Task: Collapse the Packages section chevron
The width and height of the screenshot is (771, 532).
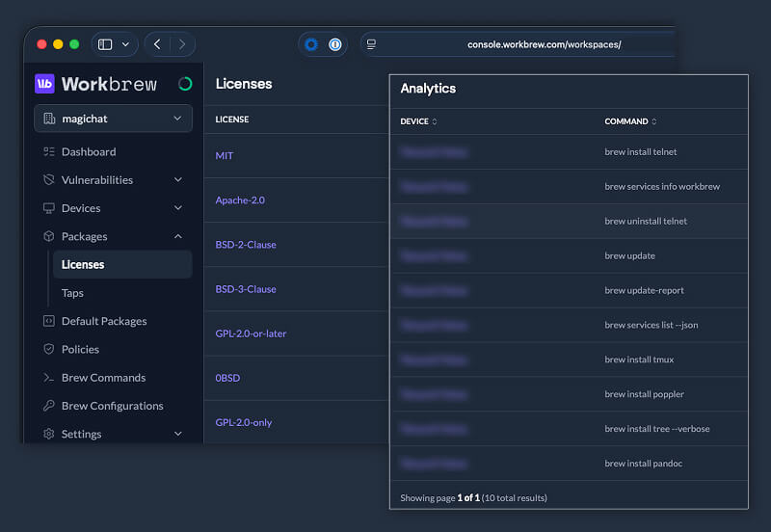Action: coord(178,236)
